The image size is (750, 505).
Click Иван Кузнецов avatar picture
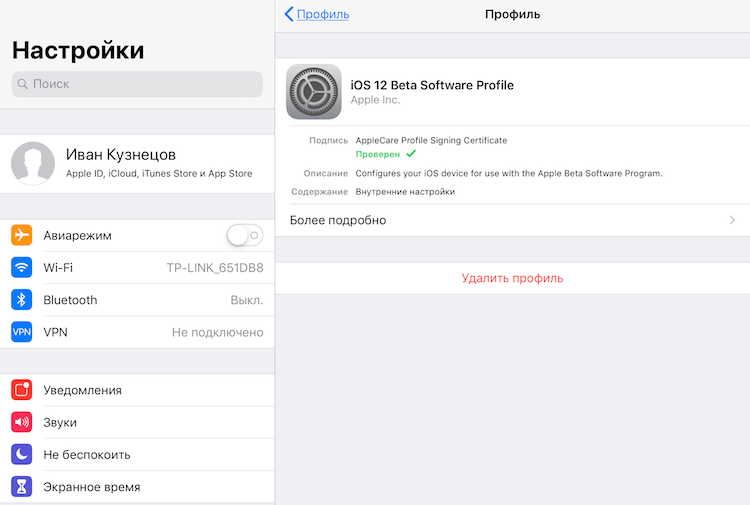pyautogui.click(x=33, y=163)
